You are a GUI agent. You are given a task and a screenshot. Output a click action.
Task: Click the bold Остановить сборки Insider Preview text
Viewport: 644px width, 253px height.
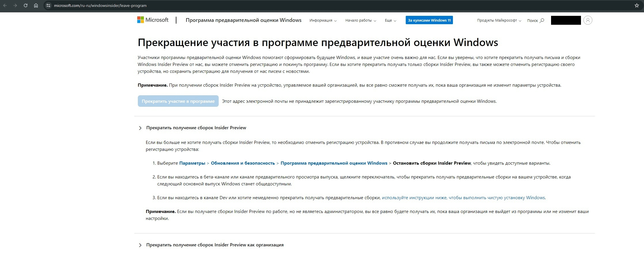[432, 163]
